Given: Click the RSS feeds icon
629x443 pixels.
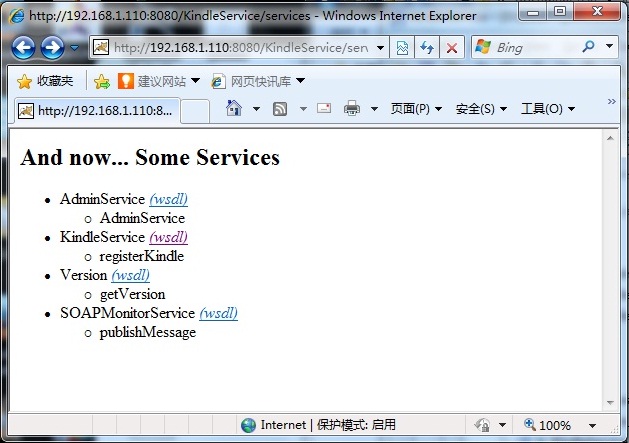Looking at the screenshot, I should tap(280, 109).
